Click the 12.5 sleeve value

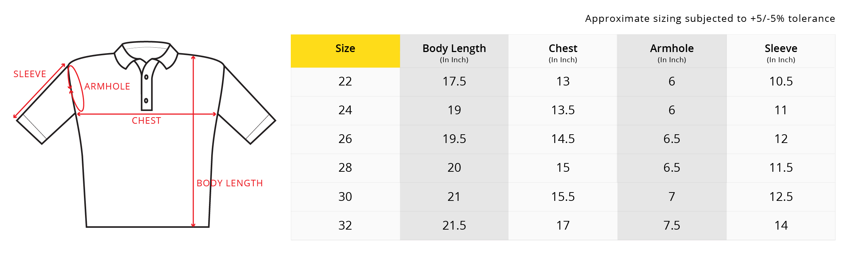[781, 197]
